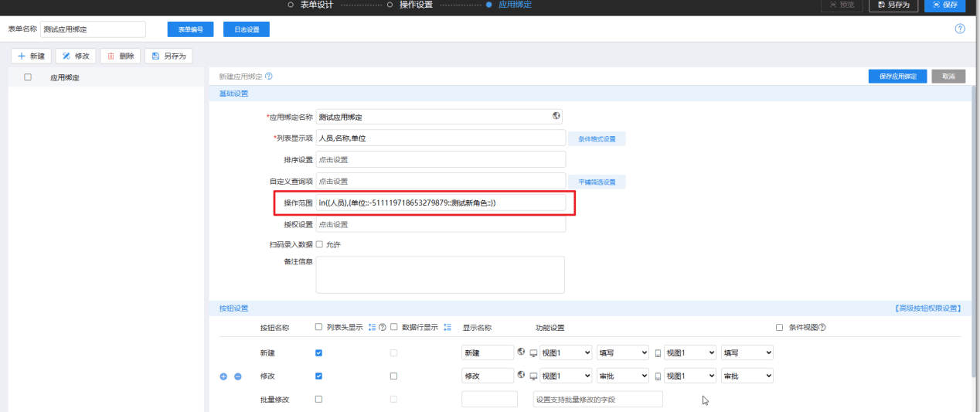Image resolution: width=980 pixels, height=412 pixels.
Task: Click the sort icon beside 列表头显示
Action: [x=373, y=327]
